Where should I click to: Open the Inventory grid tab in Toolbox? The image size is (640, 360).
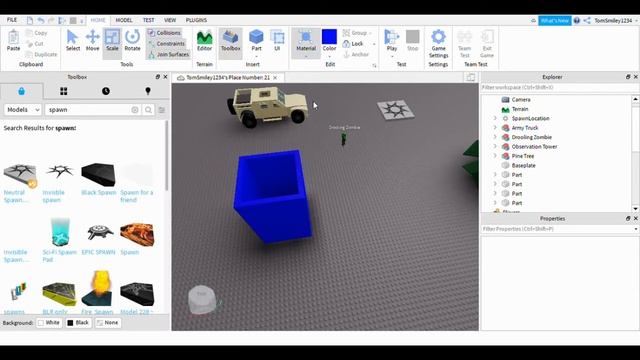(x=64, y=91)
